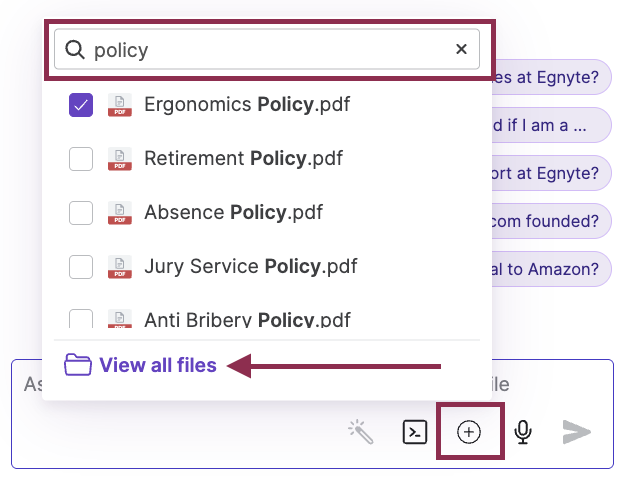The image size is (632, 480).
Task: Select Jury Service Policy.pdf file name
Action: tap(251, 266)
